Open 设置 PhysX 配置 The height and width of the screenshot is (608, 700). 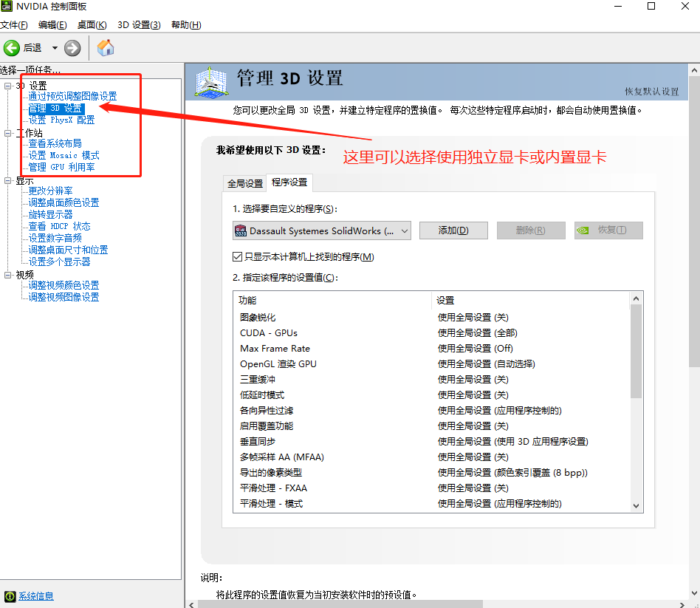61,120
